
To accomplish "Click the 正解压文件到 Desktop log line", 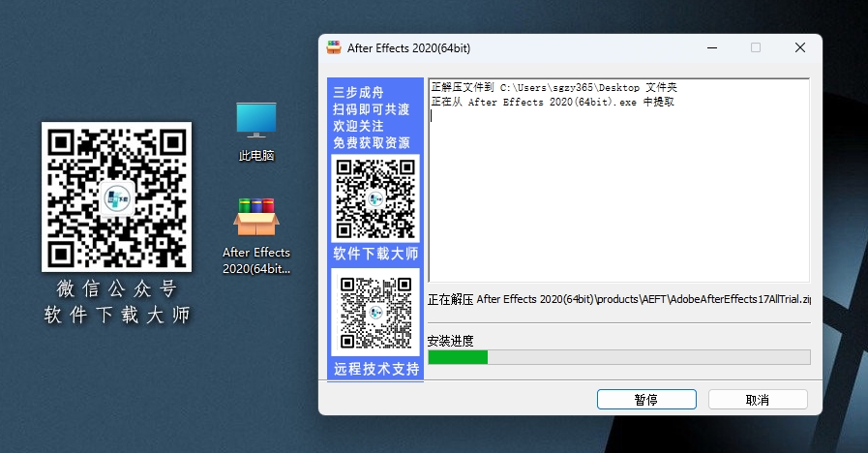I will [x=554, y=87].
